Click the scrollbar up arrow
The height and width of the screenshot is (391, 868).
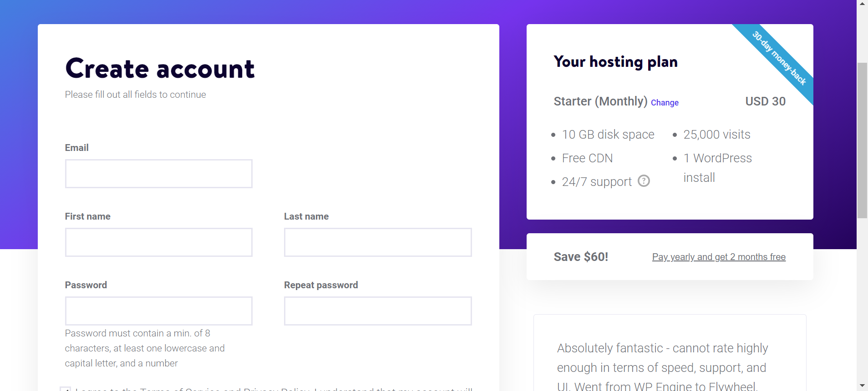862,4
